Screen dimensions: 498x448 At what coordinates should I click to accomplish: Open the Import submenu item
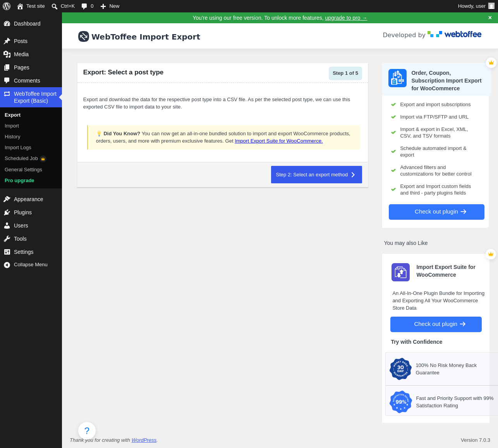pyautogui.click(x=31, y=126)
